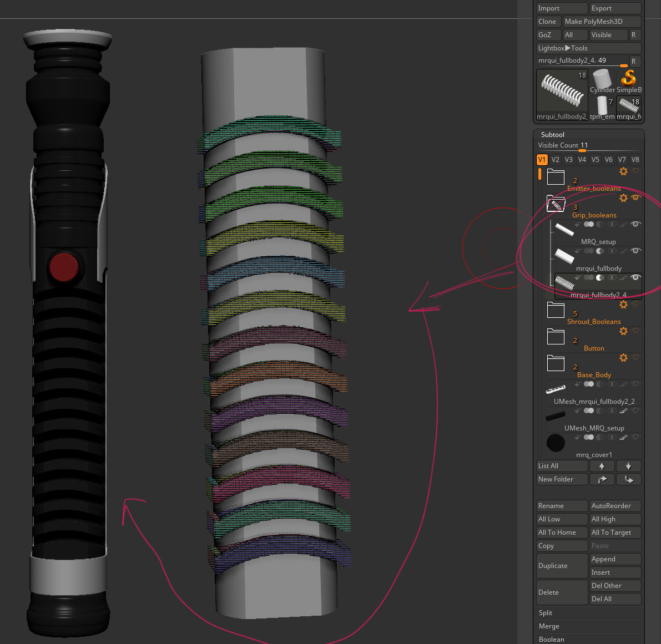Show the Button folder via eye
The width and height of the screenshot is (661, 644).
pyautogui.click(x=635, y=331)
